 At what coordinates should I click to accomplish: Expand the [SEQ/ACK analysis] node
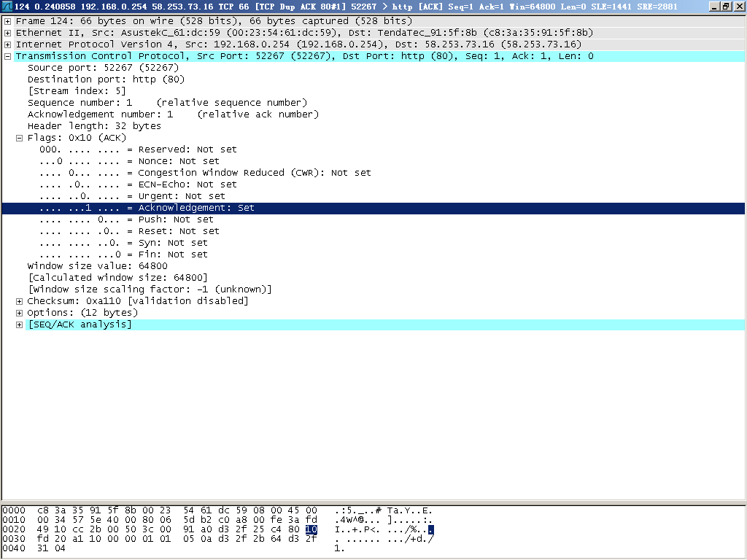point(19,324)
